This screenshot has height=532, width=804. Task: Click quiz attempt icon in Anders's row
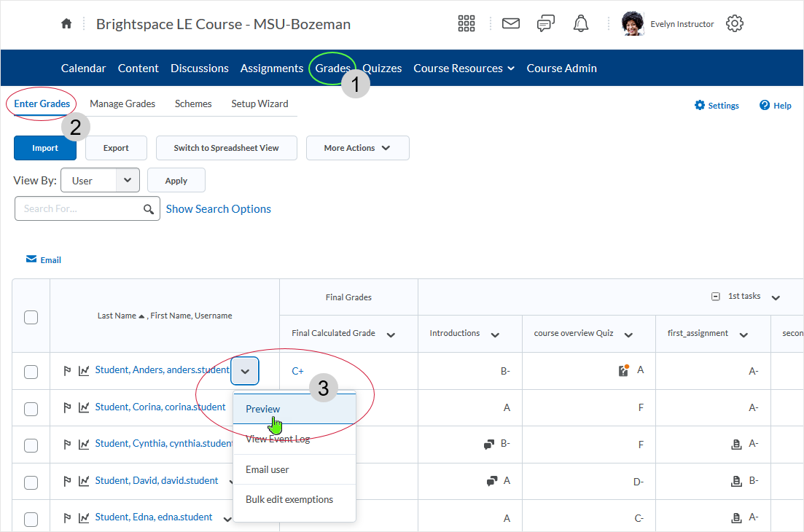[623, 370]
